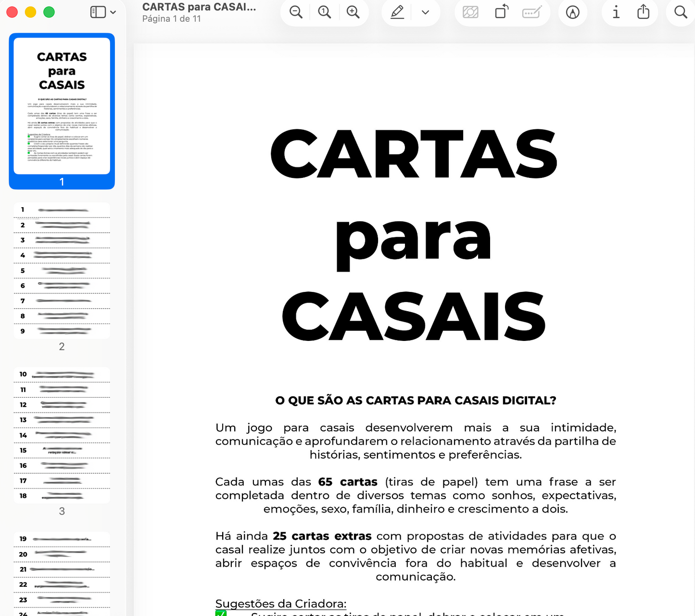Open the Share menu

(x=644, y=12)
